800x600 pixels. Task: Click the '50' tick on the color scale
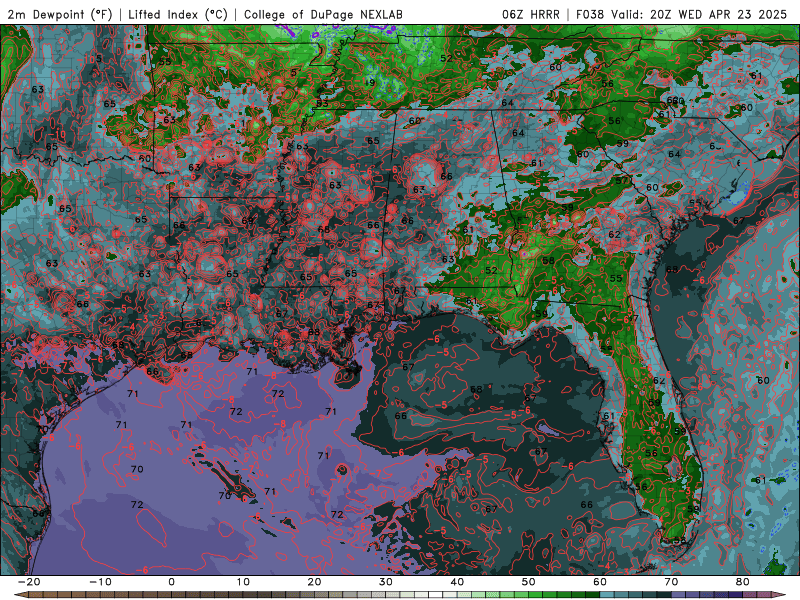click(529, 582)
